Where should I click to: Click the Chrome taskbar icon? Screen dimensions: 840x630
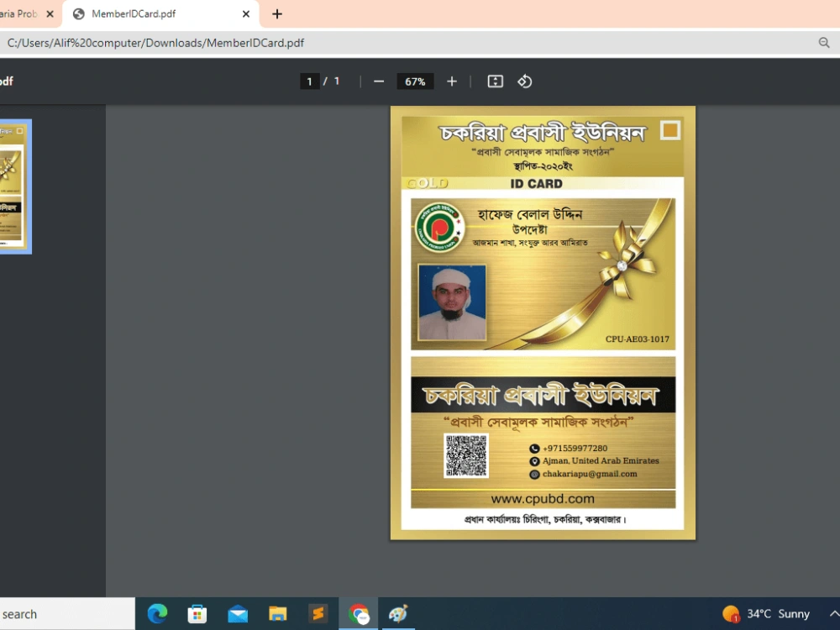tap(359, 614)
